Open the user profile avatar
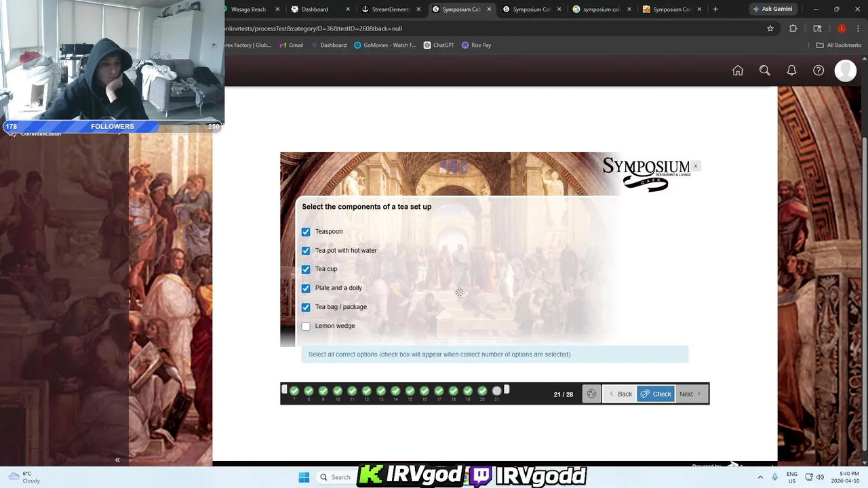This screenshot has width=868, height=488. (x=846, y=70)
